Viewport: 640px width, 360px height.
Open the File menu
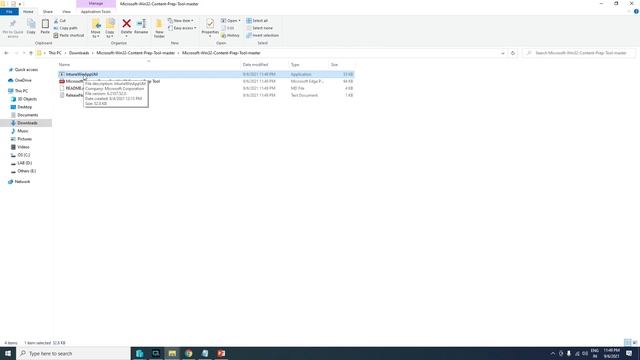coord(9,11)
